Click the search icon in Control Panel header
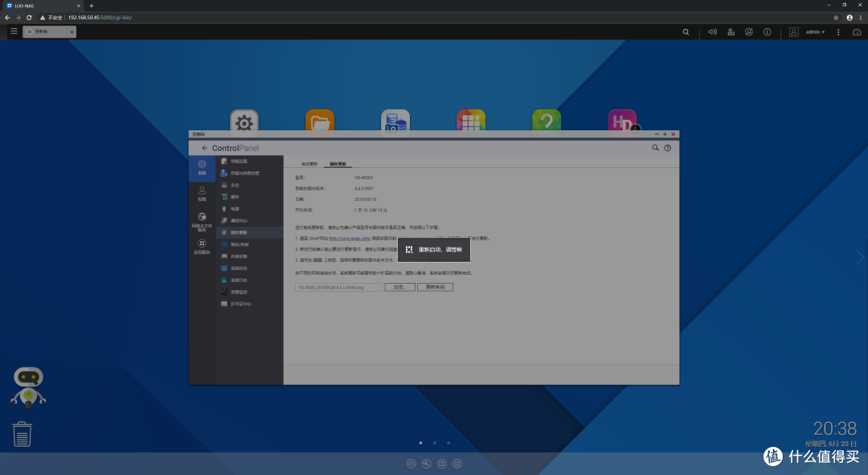Screen dimensions: 868x475 pos(656,148)
